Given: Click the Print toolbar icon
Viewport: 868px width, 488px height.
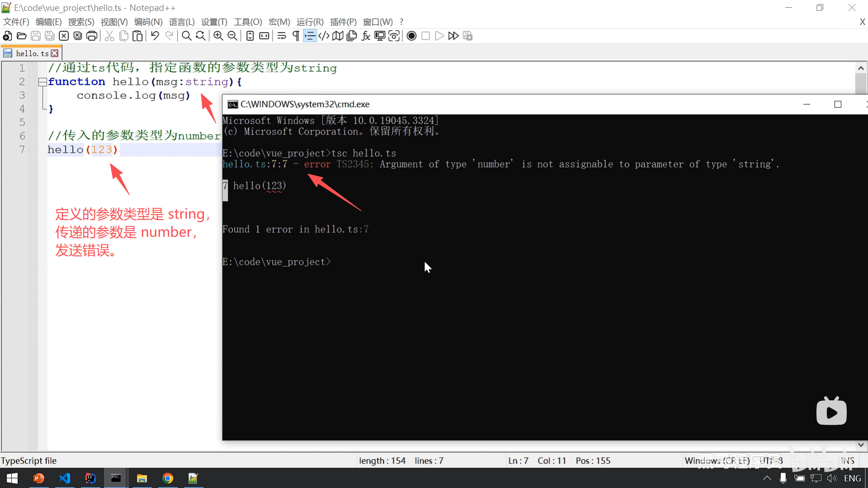Looking at the screenshot, I should click(x=92, y=36).
